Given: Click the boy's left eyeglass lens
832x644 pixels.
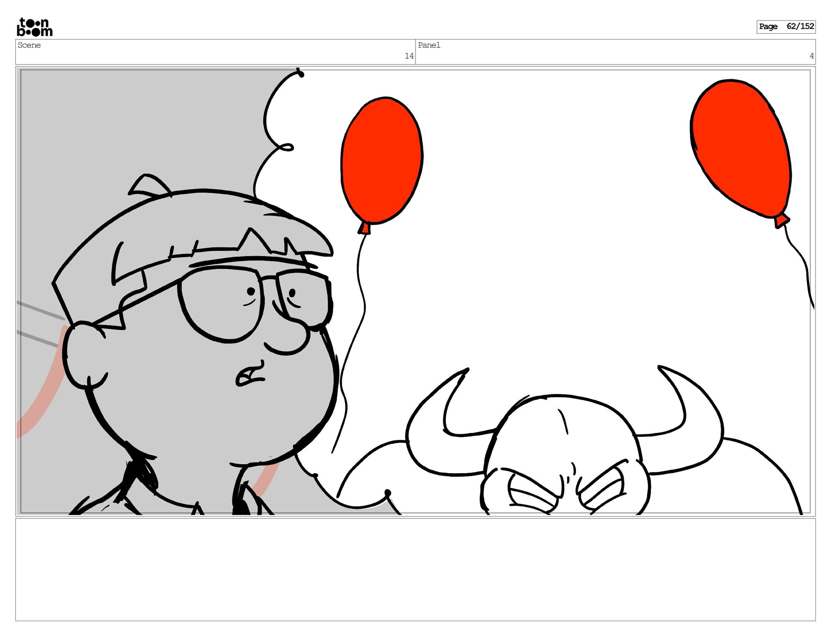Looking at the screenshot, I should [x=221, y=303].
